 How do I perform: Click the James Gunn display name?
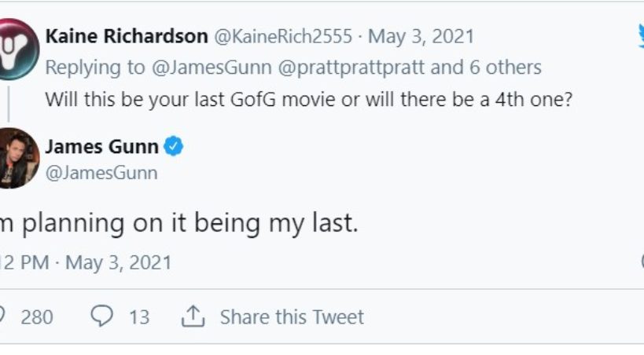[102, 146]
